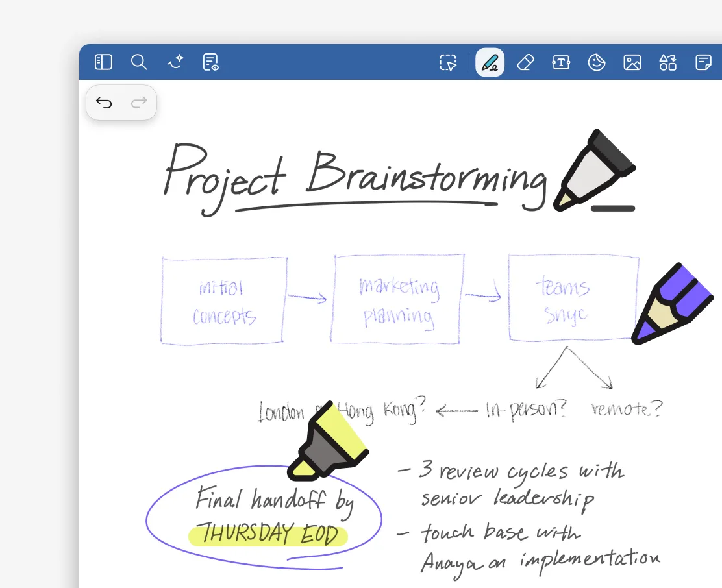Open the document view options icon
This screenshot has width=722, height=588.
(210, 62)
